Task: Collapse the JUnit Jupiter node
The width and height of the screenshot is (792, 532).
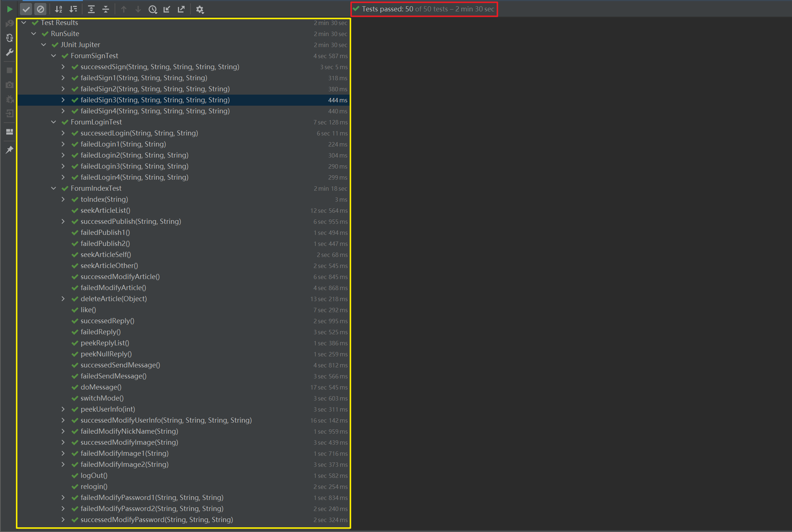Action: coord(44,45)
